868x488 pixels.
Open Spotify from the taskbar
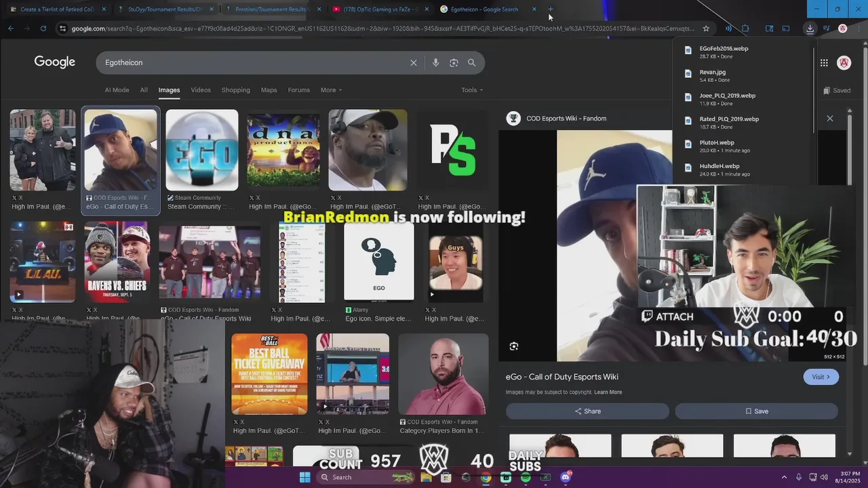coord(526,477)
